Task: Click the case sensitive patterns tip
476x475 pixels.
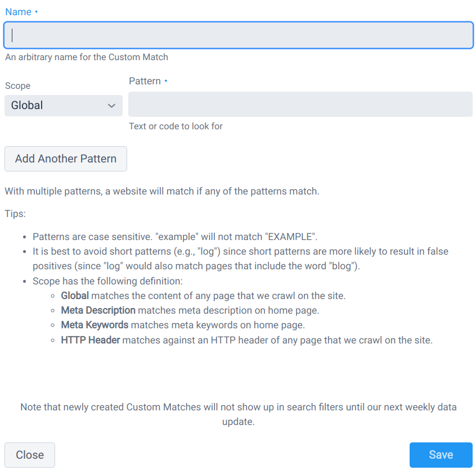Action: pos(175,237)
